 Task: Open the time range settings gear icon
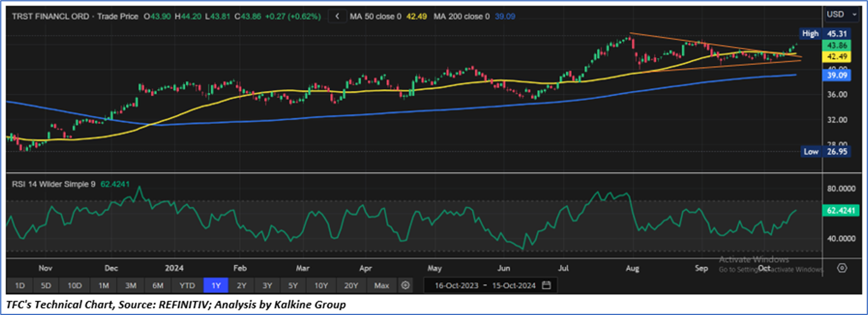405,285
